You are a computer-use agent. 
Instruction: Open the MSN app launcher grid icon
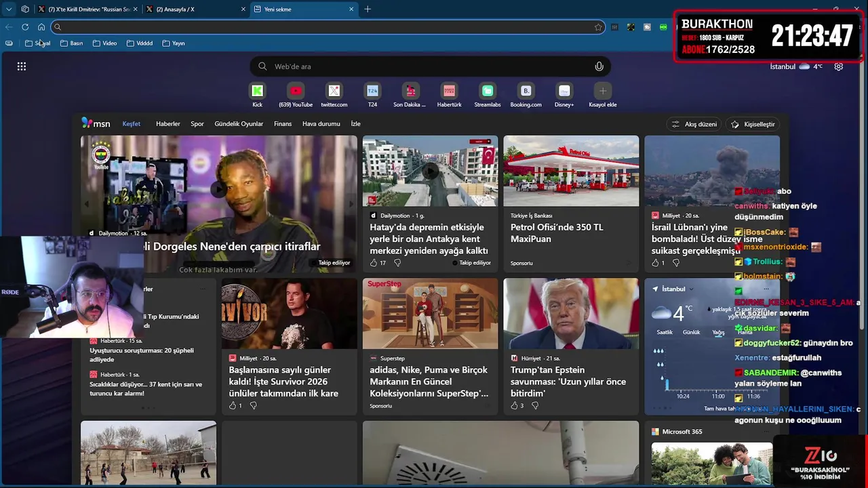point(22,66)
